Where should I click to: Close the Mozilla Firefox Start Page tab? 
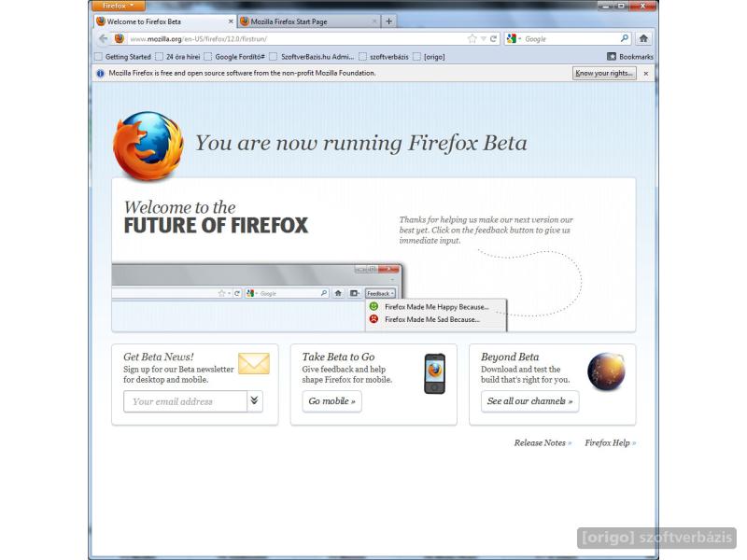374,21
